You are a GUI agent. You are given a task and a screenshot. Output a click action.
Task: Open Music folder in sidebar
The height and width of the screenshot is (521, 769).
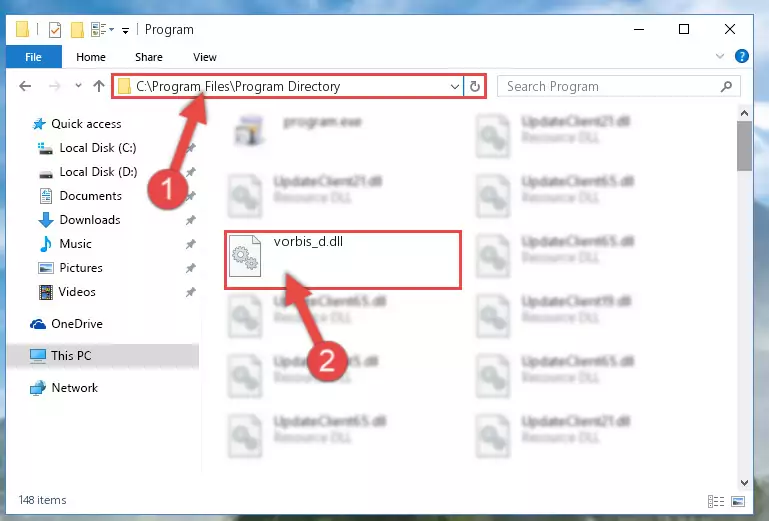[75, 244]
